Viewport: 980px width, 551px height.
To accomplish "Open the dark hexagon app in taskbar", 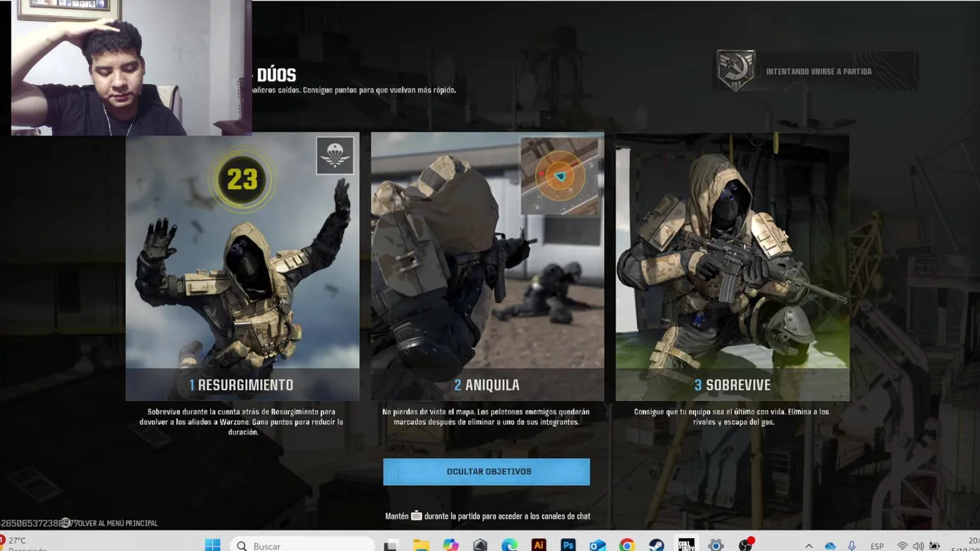I will coord(480,546).
